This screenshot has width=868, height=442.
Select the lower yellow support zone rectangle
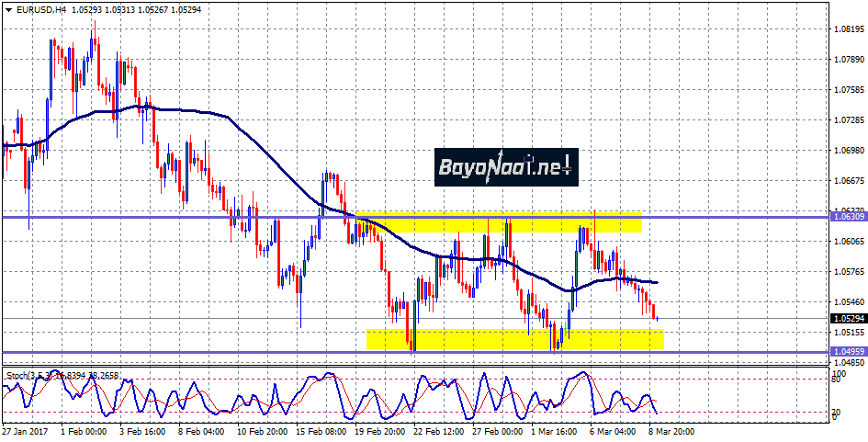[514, 339]
